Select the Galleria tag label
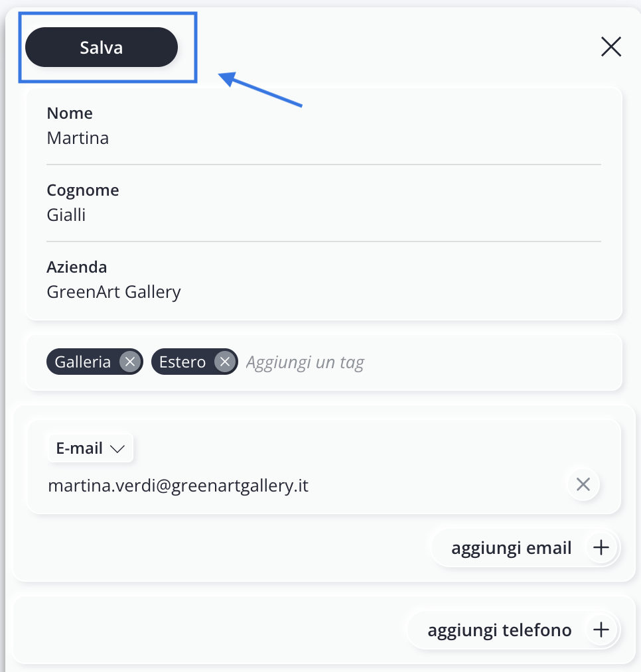Screen dimensions: 641x672 (x=83, y=362)
